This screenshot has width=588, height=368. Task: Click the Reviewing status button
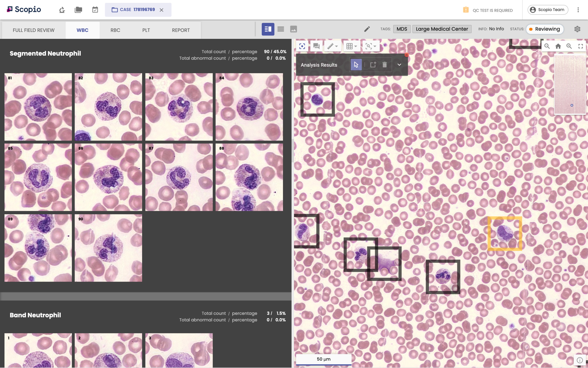pyautogui.click(x=545, y=29)
